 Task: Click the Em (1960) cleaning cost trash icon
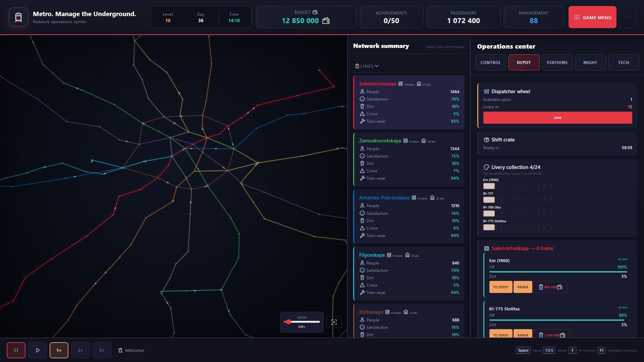point(541,287)
